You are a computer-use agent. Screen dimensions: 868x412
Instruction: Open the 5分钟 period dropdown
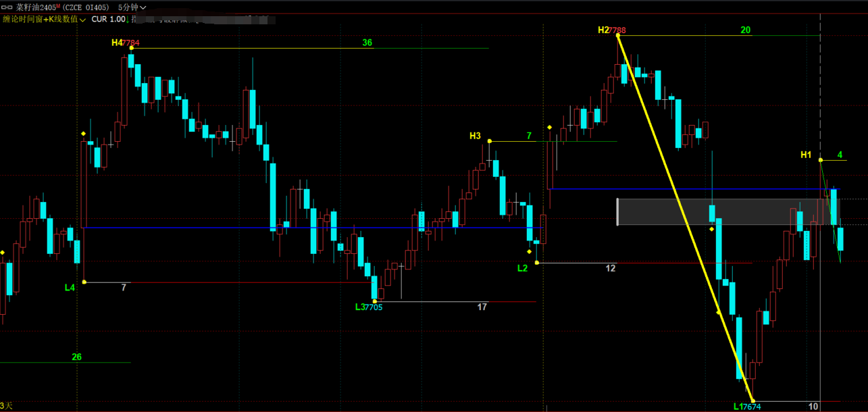132,7
